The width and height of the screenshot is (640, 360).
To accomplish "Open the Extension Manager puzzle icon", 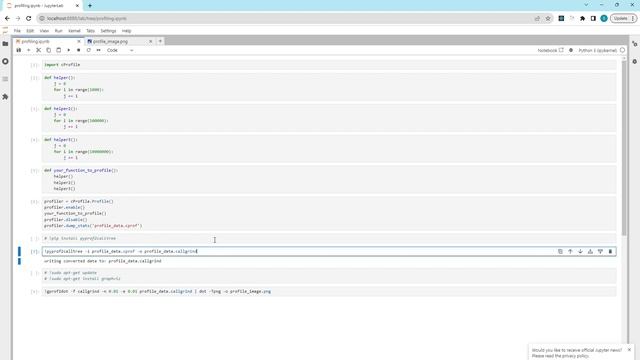I will [5, 97].
